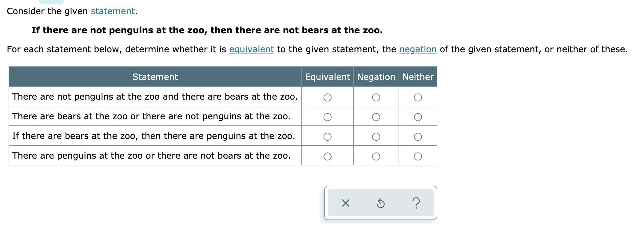
Task: Pick Neither for 'penguins or not bears' row
Action: pyautogui.click(x=418, y=156)
